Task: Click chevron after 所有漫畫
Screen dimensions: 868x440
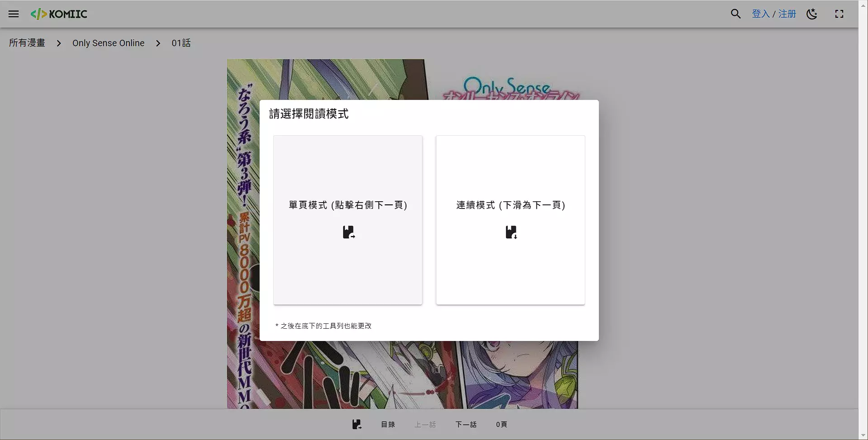Action: tap(59, 43)
